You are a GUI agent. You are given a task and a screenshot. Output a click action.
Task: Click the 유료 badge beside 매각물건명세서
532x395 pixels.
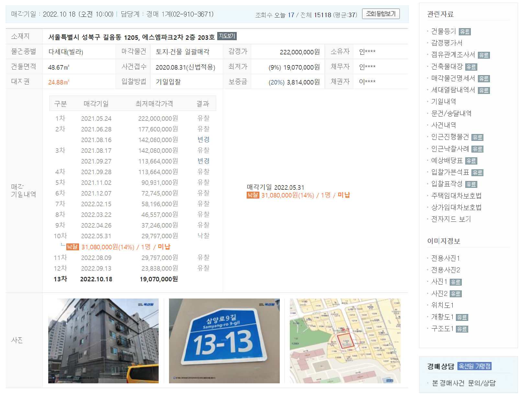pyautogui.click(x=484, y=78)
